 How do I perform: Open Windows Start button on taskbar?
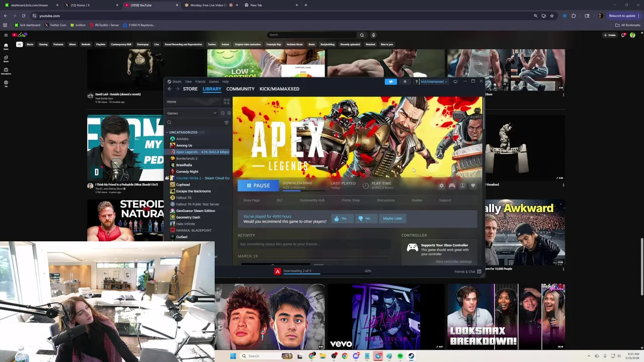(233, 356)
